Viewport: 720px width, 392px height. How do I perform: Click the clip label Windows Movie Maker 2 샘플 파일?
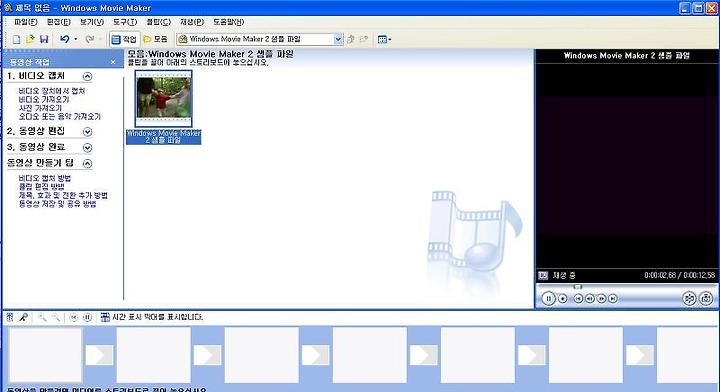point(163,136)
